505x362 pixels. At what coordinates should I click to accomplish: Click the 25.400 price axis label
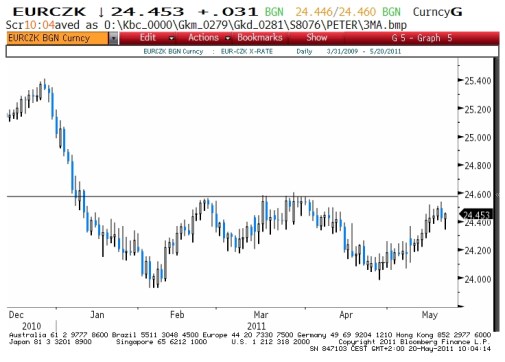tap(478, 81)
